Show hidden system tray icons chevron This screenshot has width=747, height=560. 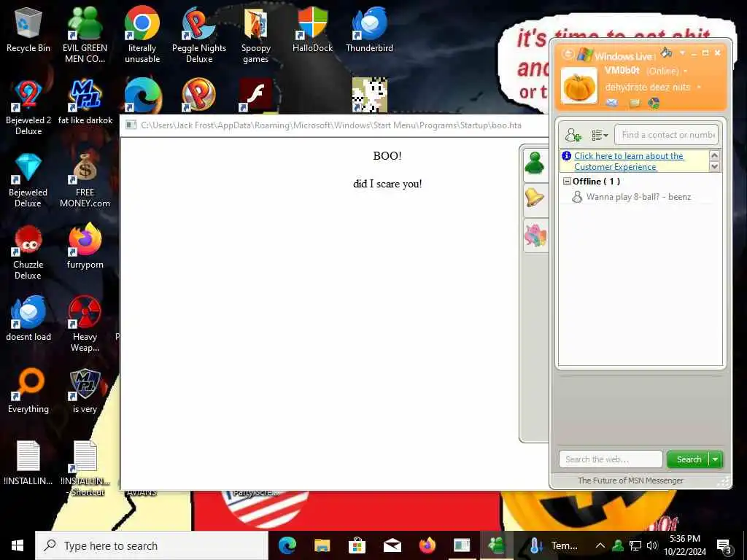tap(600, 545)
